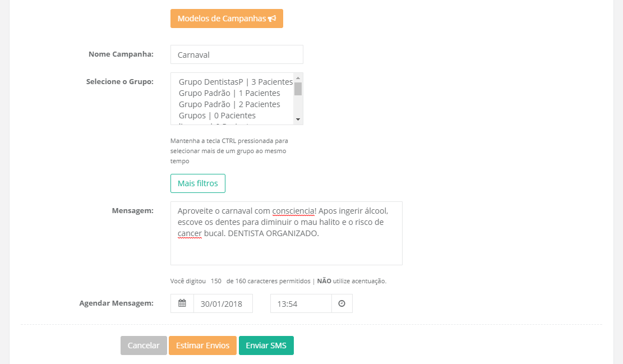Image resolution: width=623 pixels, height=364 pixels.
Task: Click the calendar icon beside the date
Action: click(182, 303)
